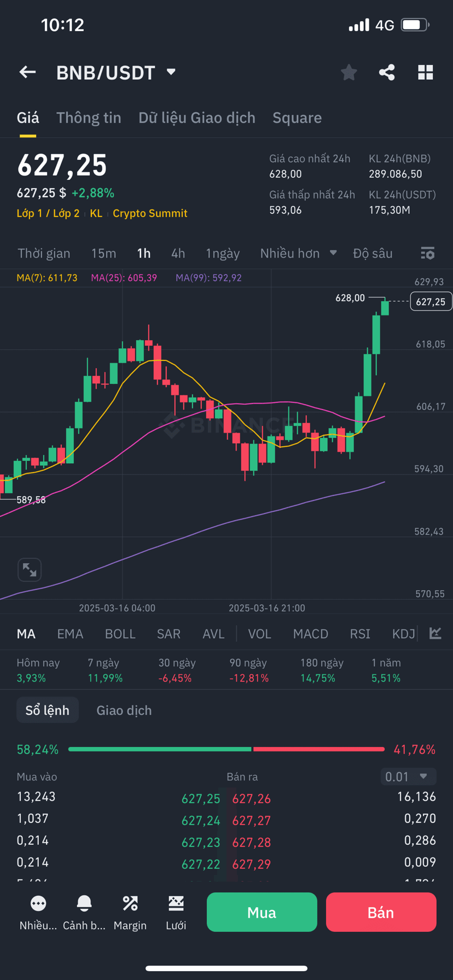The height and width of the screenshot is (980, 453).
Task: Tap bid price 627,25 in order book
Action: [201, 798]
